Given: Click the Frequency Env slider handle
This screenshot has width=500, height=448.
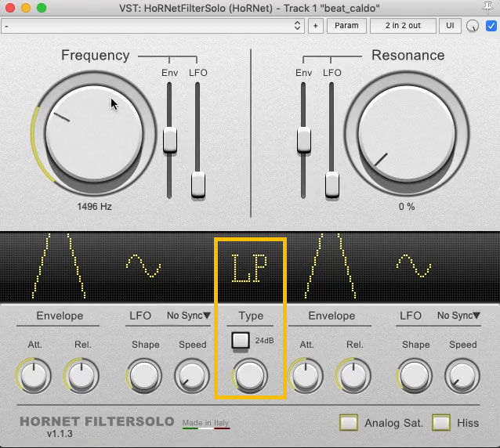Looking at the screenshot, I should click(169, 141).
